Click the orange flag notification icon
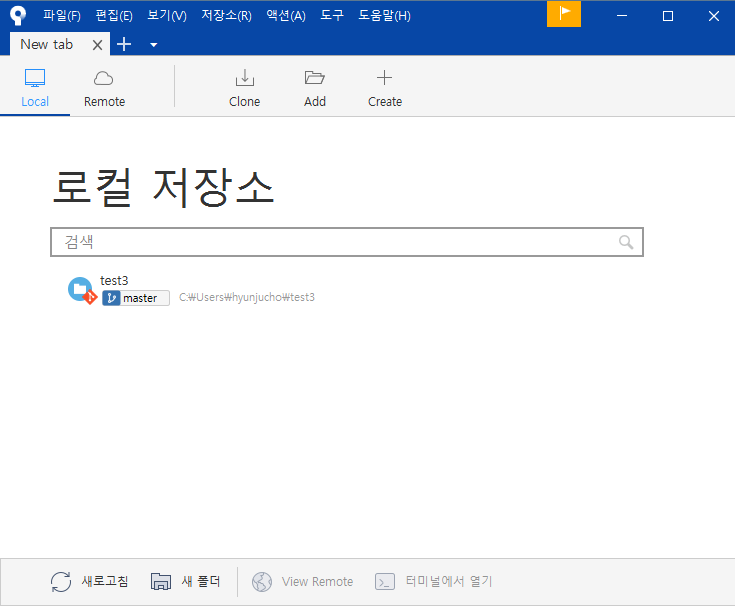The image size is (735, 607). click(x=564, y=14)
